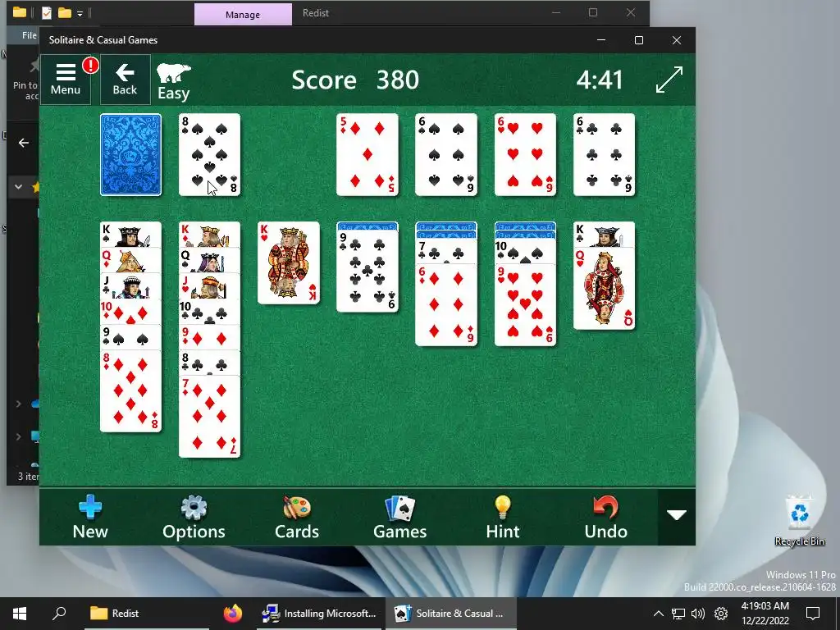Click the 6 of spades foundation pile

(445, 154)
